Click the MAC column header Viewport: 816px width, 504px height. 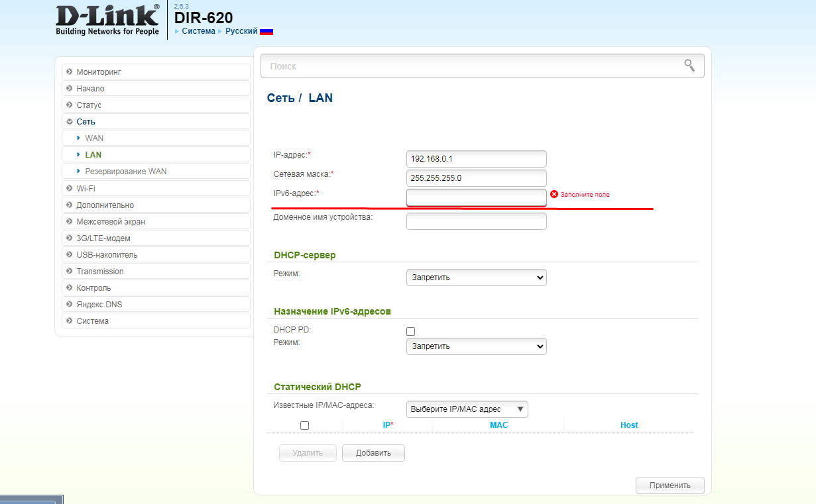498,425
